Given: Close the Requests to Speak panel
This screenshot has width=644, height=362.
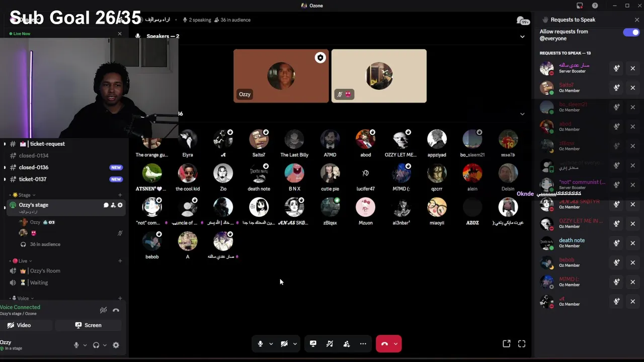Looking at the screenshot, I should pos(637,20).
